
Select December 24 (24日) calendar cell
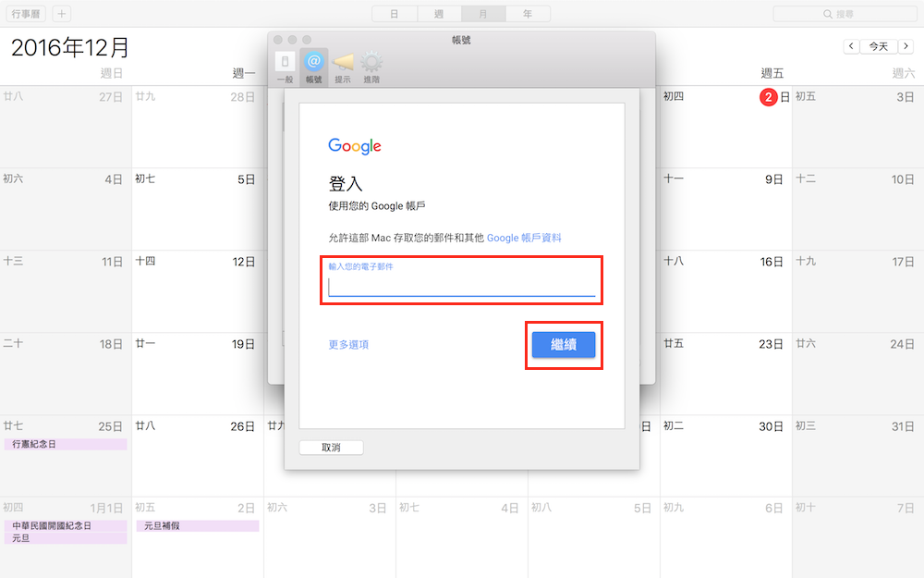858,374
